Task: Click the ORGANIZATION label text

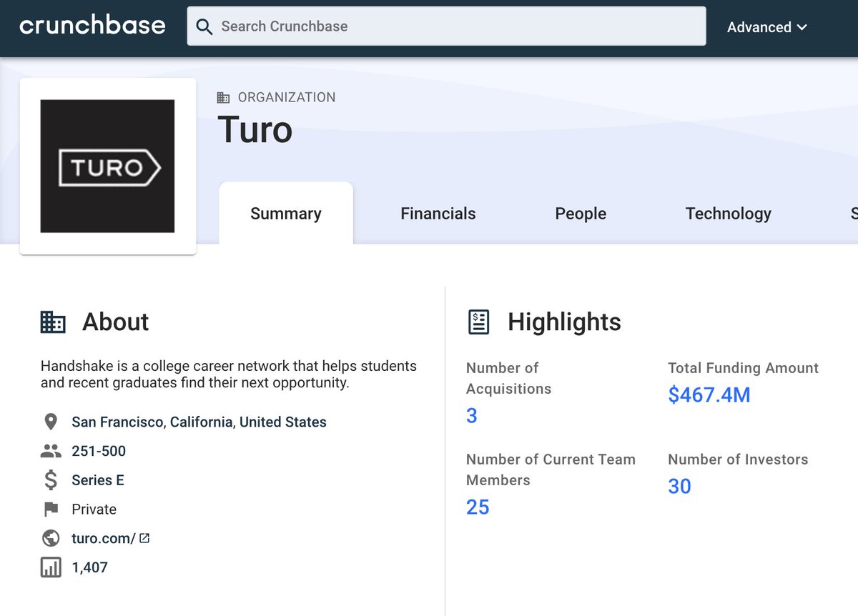Action: pos(287,97)
